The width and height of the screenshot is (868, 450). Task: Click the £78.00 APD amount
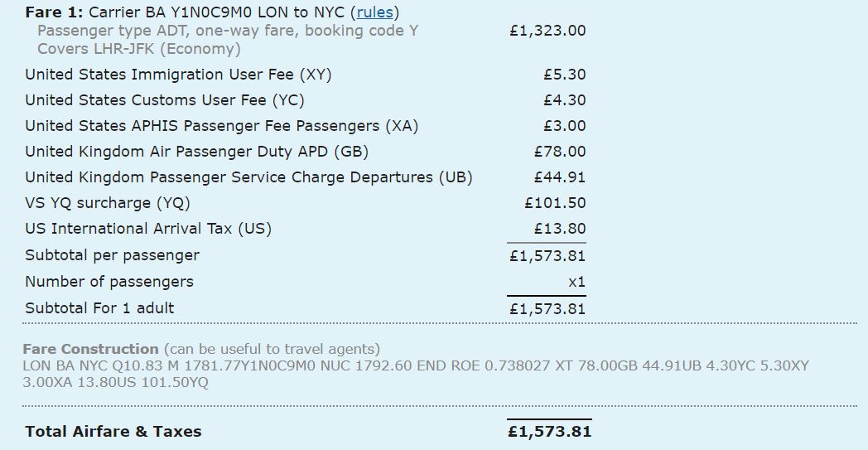(560, 152)
